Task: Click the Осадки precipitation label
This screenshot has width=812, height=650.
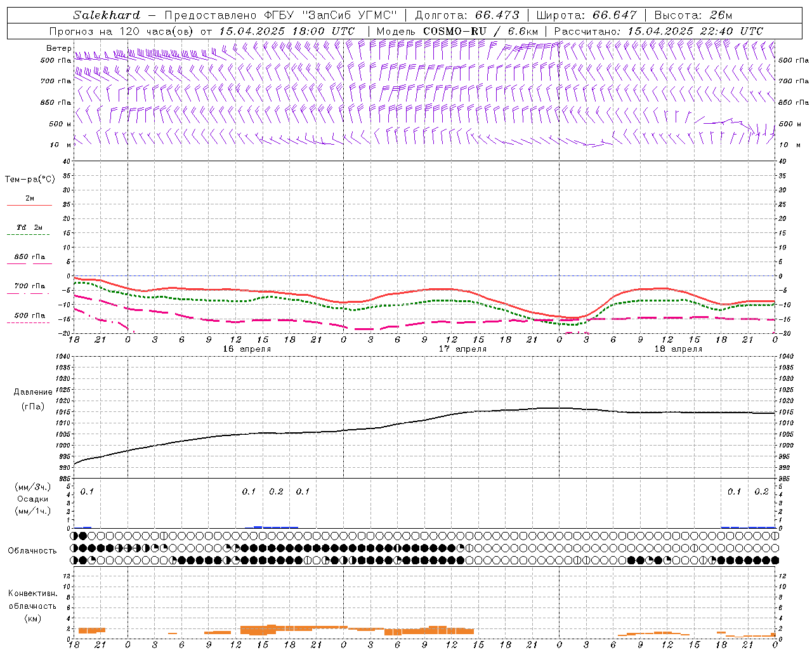Action: click(33, 499)
